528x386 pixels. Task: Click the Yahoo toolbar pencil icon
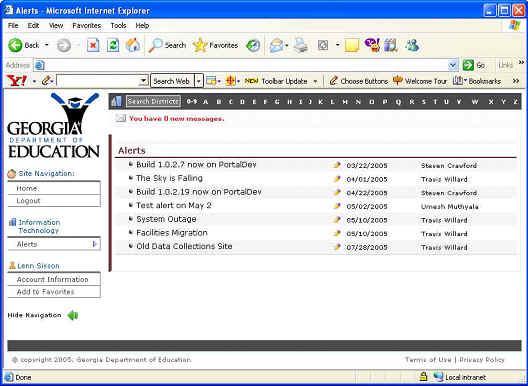[x=46, y=81]
